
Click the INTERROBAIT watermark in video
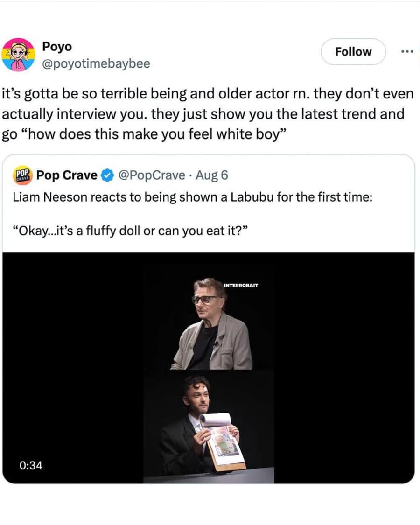[241, 285]
